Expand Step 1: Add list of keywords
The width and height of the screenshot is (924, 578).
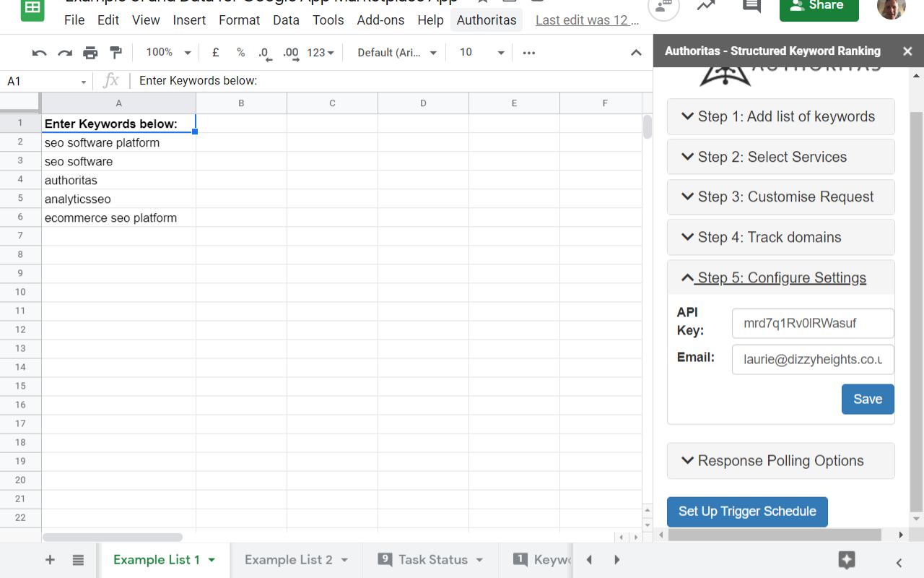(781, 117)
